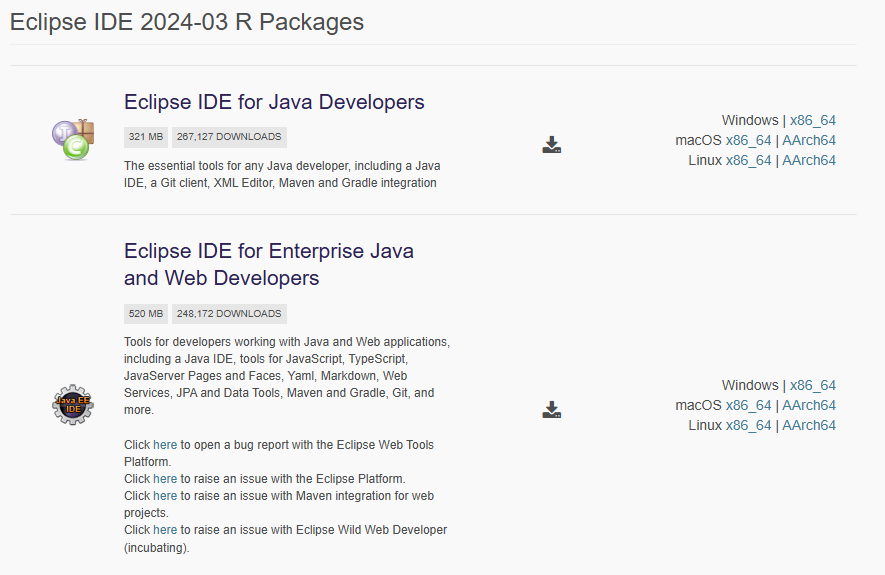
Task: Click 'macOS' label in Enterprise Java row
Action: pyautogui.click(x=698, y=405)
